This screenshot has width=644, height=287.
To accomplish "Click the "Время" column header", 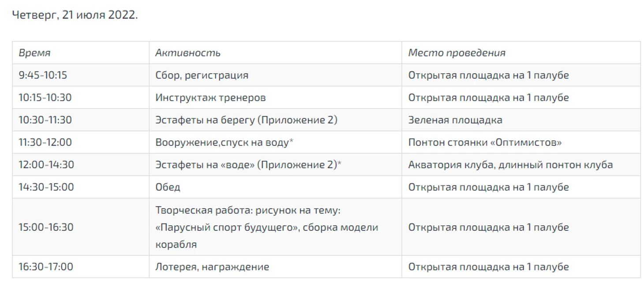I will pos(34,53).
